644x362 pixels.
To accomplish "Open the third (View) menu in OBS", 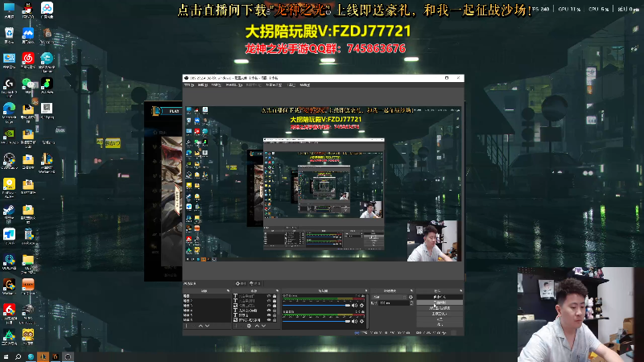I will pos(217,85).
